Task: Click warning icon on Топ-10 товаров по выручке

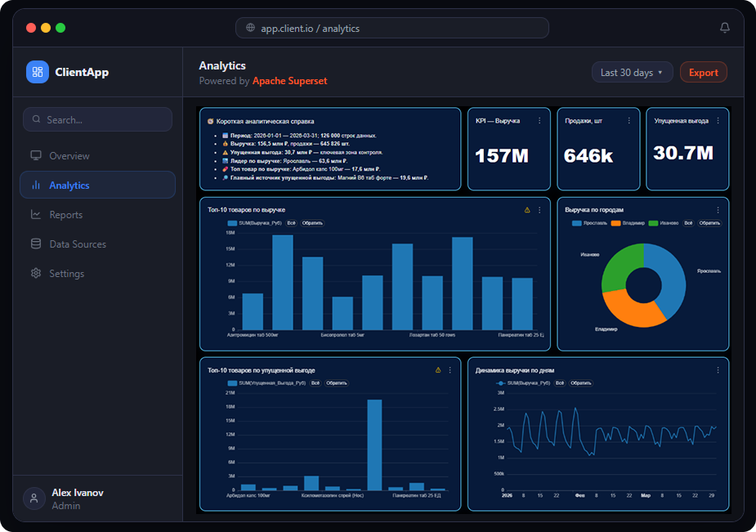Action: pyautogui.click(x=527, y=210)
